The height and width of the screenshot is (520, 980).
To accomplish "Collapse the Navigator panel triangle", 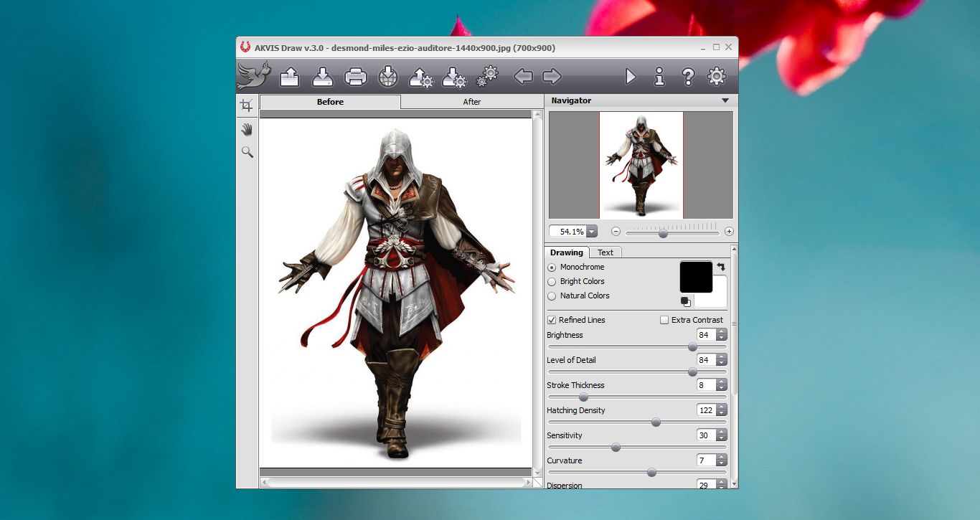I will pyautogui.click(x=725, y=101).
